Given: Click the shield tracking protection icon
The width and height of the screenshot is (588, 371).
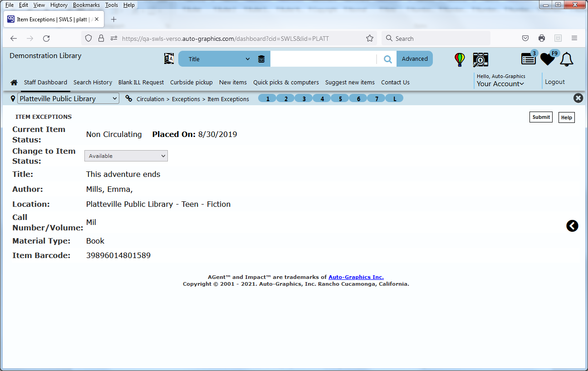Looking at the screenshot, I should point(88,39).
